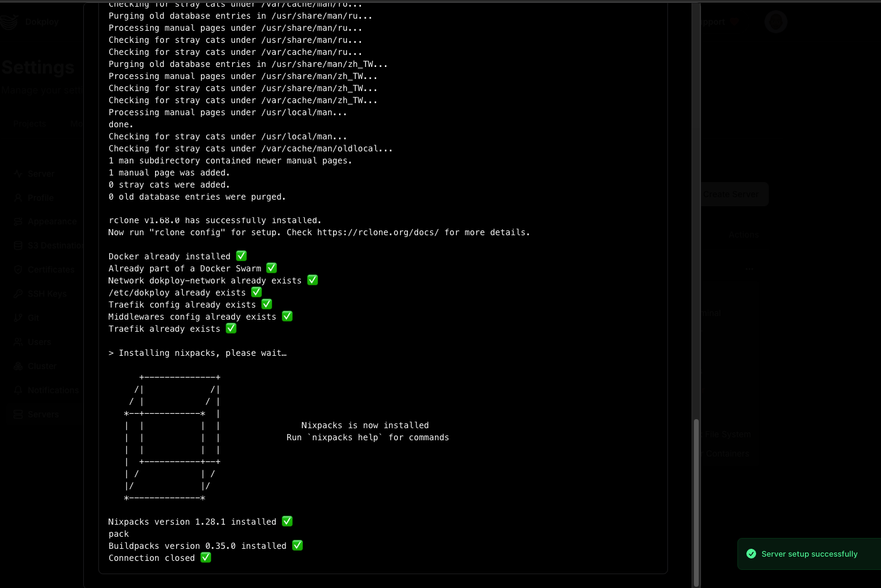
Task: Click the Server activity icon in sidebar
Action: coord(18,174)
